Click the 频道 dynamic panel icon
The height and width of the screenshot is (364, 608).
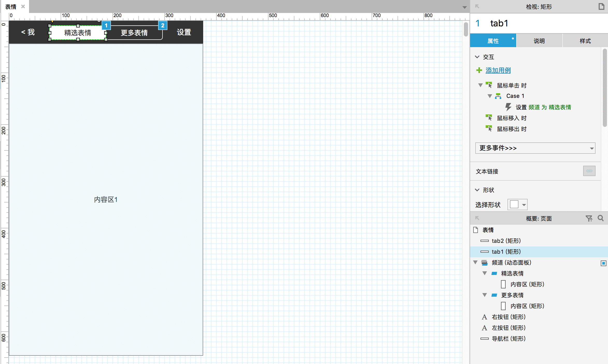coord(484,263)
